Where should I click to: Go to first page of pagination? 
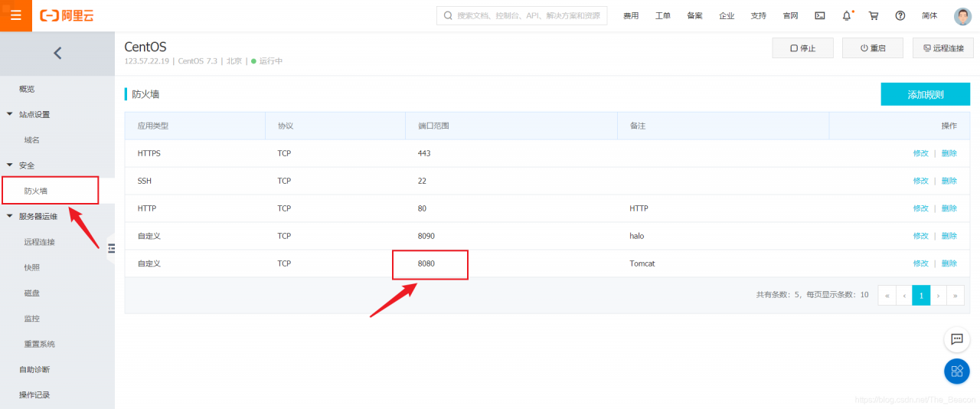pyautogui.click(x=887, y=295)
